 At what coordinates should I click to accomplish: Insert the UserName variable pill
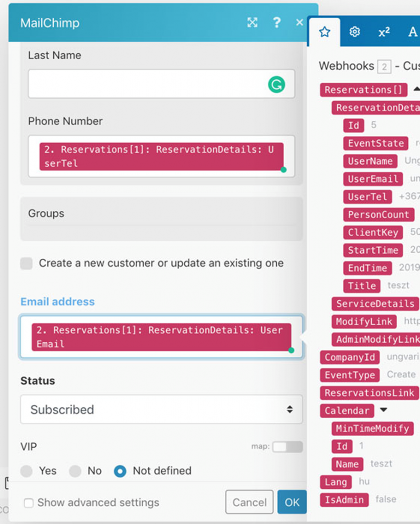click(x=370, y=161)
